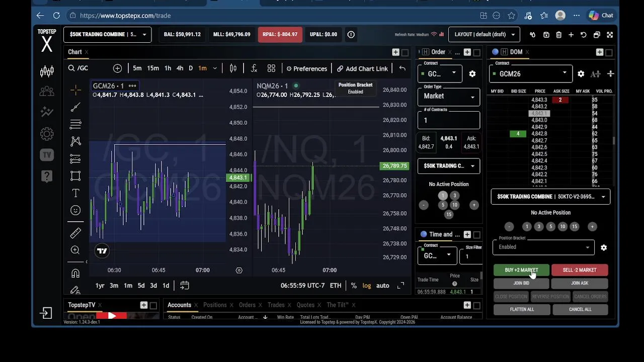This screenshot has height=362, width=644.
Task: Select the 15m timeframe
Action: (x=153, y=68)
